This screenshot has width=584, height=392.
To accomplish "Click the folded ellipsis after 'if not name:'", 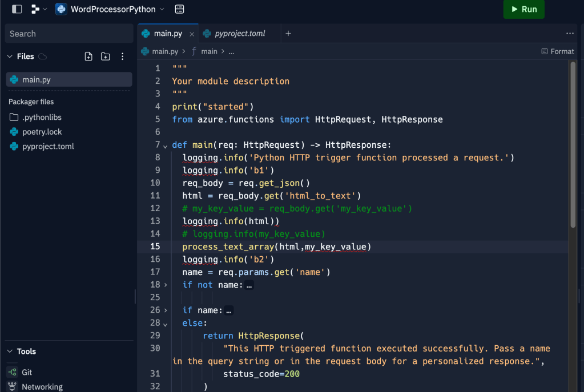I will (249, 285).
